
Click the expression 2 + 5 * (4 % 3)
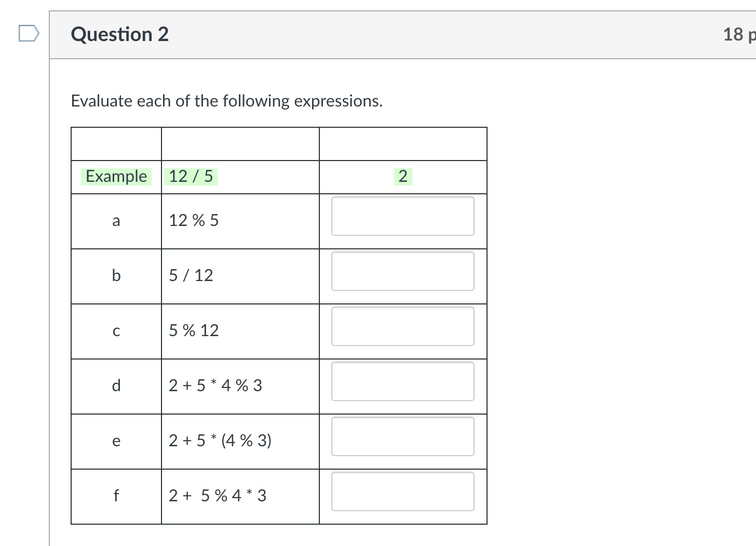click(x=220, y=441)
